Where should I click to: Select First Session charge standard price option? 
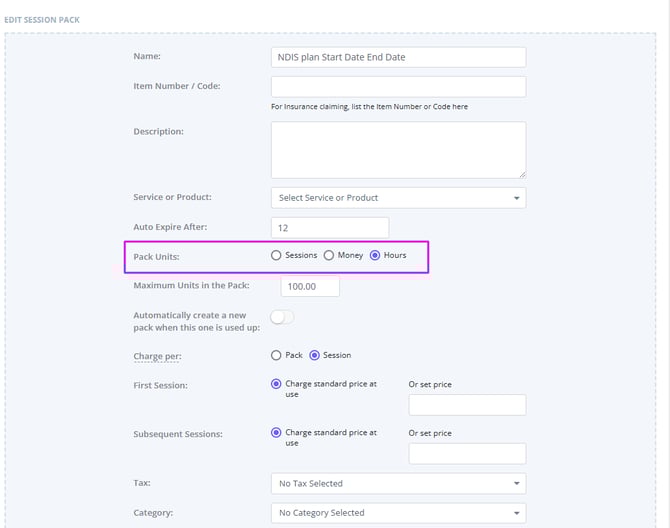click(277, 384)
